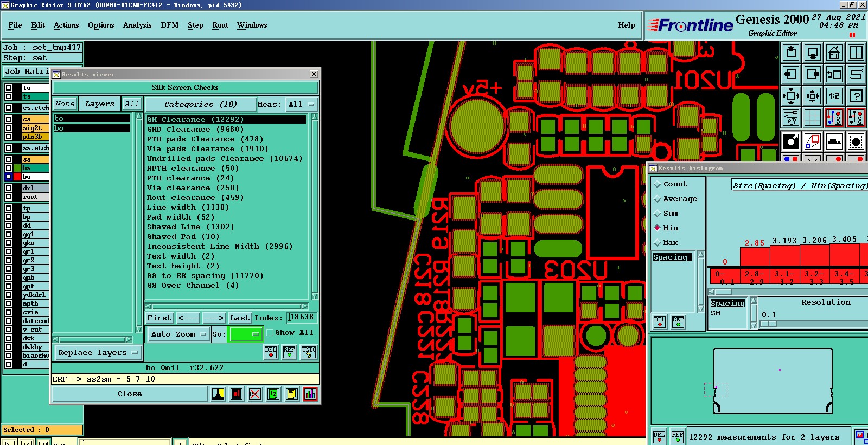The width and height of the screenshot is (868, 445).
Task: Click the 1:2 zoom ratio icon
Action: point(834,96)
